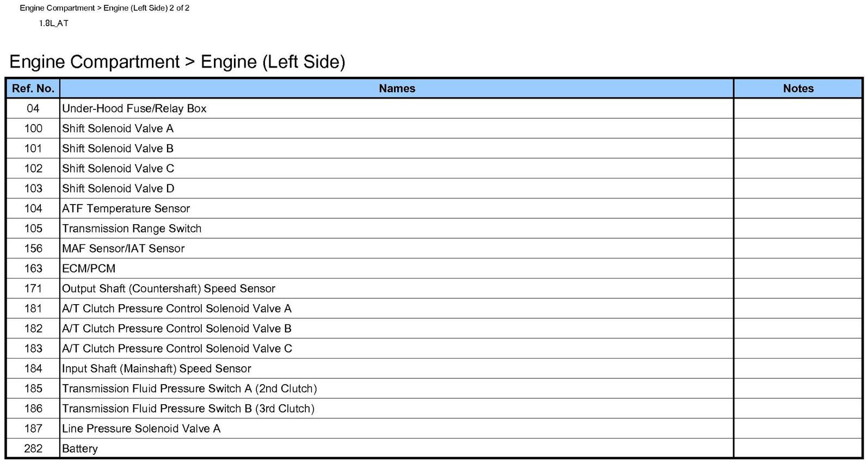Click the Notes column header
868x463 pixels.
pos(798,89)
